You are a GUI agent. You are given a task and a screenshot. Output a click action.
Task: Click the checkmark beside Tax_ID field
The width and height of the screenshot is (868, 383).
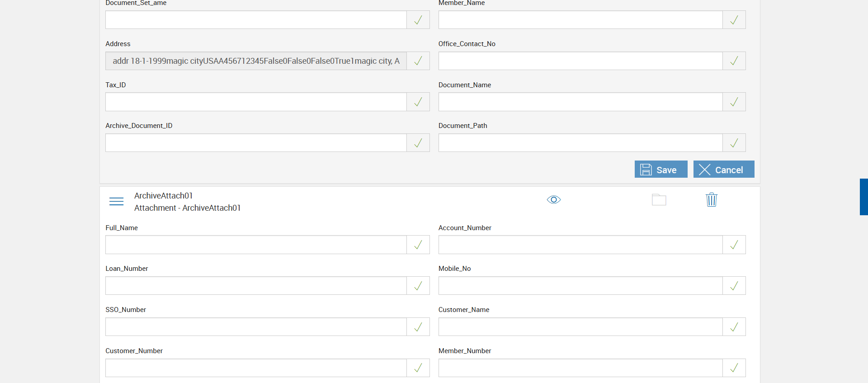tap(418, 102)
